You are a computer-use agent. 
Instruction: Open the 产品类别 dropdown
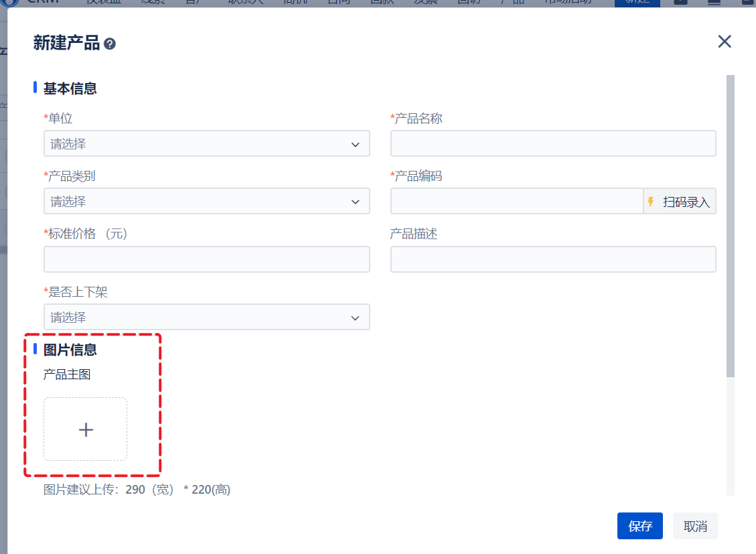207,202
